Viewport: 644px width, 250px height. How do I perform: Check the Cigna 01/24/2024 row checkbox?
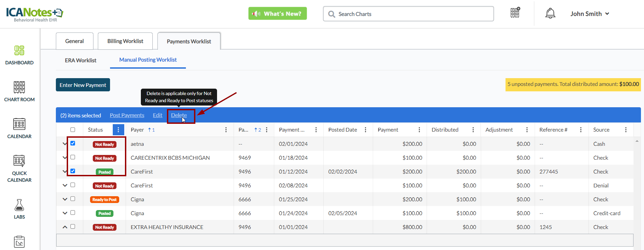coord(73,213)
